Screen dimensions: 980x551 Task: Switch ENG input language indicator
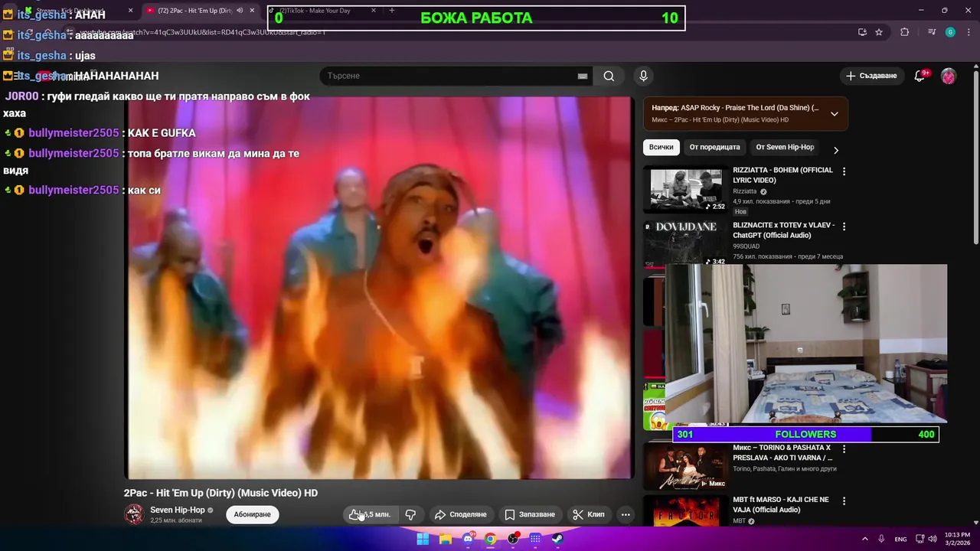point(900,539)
